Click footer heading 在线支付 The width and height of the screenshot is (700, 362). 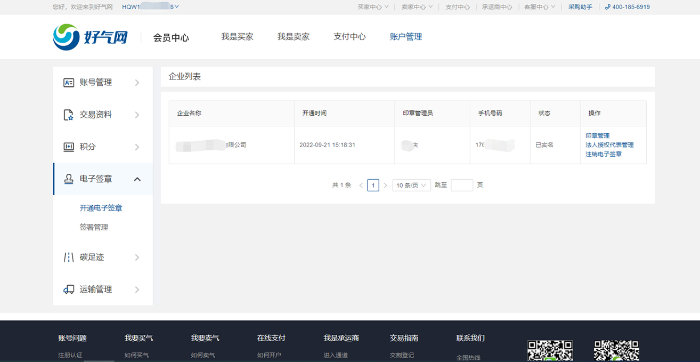[271, 338]
